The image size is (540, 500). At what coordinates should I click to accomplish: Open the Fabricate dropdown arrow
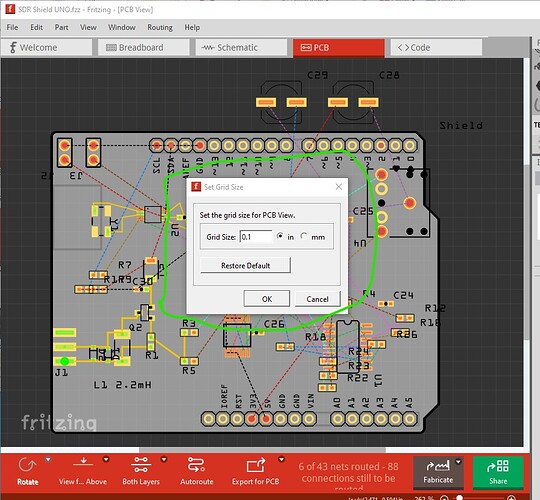[x=458, y=462]
